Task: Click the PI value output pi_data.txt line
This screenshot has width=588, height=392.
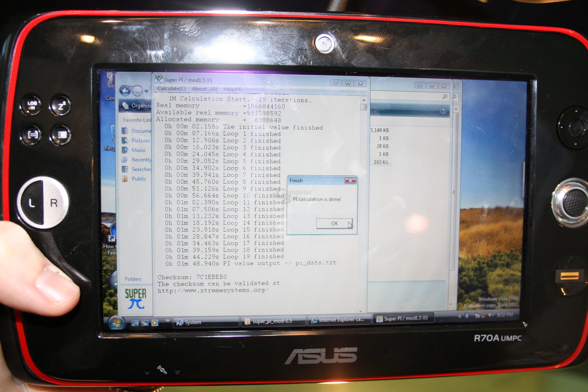Action: pyautogui.click(x=250, y=263)
